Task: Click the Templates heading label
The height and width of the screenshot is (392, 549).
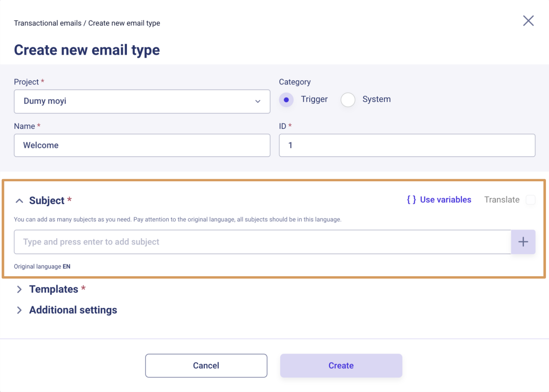Action: 54,289
